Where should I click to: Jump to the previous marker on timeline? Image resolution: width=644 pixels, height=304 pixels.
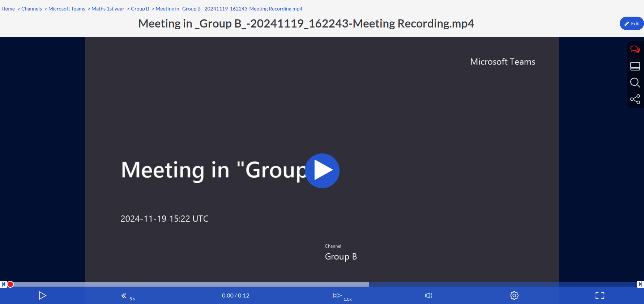pyautogui.click(x=4, y=284)
